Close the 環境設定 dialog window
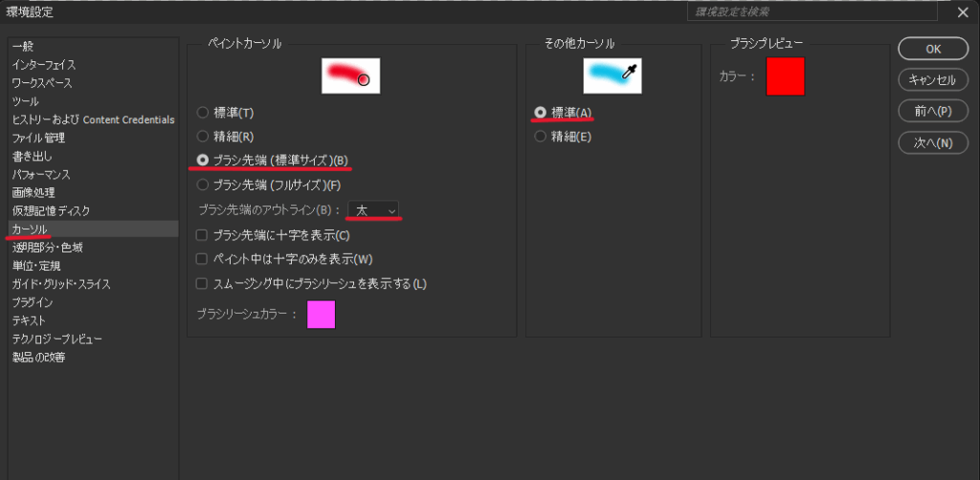Viewport: 980px width, 480px height. [963, 12]
